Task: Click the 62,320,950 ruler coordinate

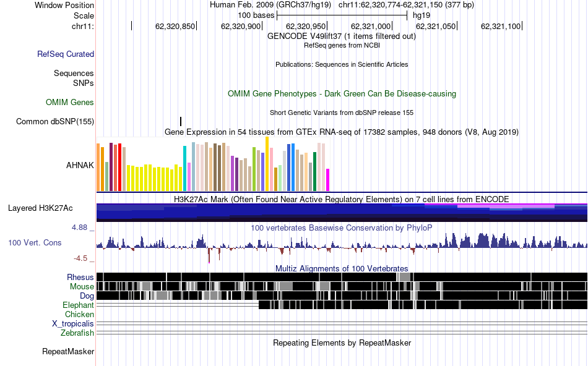Action: pyautogui.click(x=306, y=26)
